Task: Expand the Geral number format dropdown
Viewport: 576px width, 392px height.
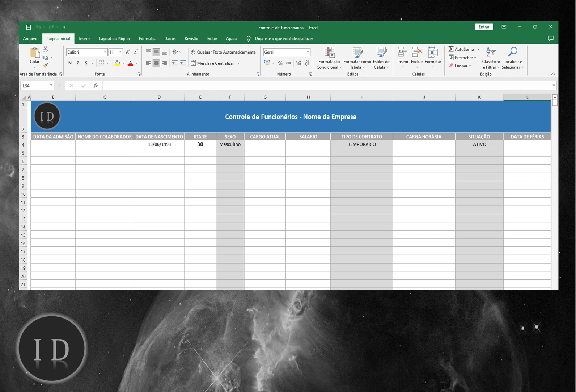Action: point(308,52)
